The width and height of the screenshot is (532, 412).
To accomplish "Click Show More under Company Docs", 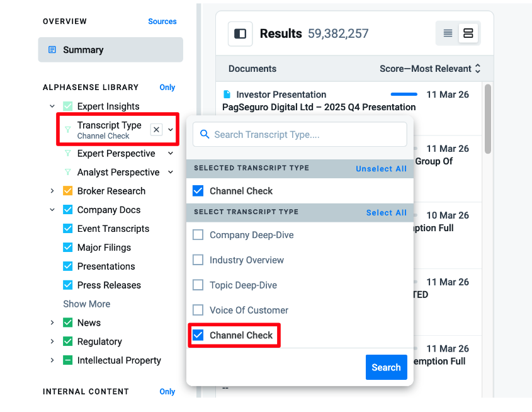I will click(x=86, y=304).
